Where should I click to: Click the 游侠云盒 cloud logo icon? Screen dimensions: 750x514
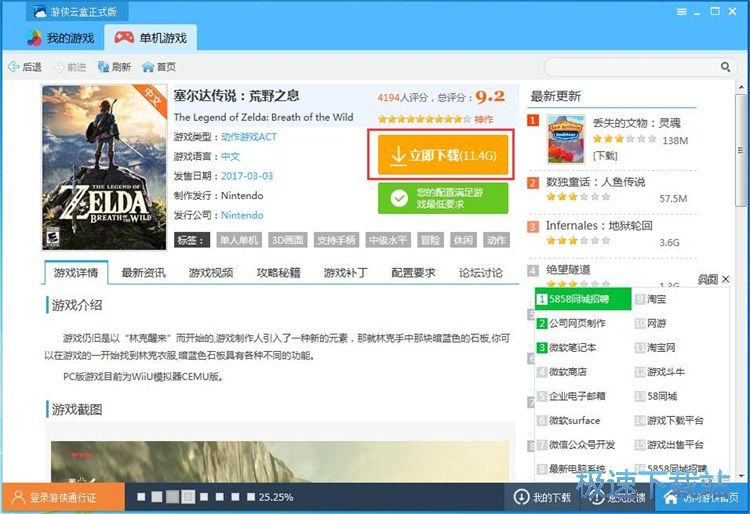tap(40, 11)
